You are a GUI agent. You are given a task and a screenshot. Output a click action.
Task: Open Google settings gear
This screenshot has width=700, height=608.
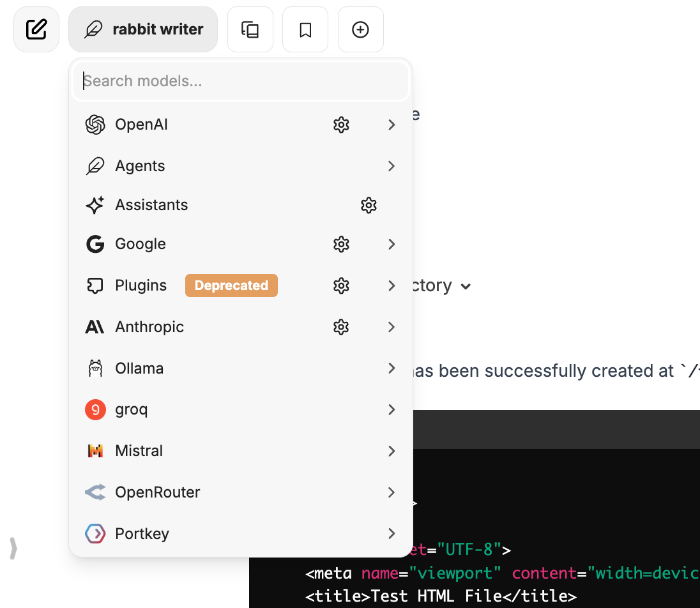tap(341, 244)
